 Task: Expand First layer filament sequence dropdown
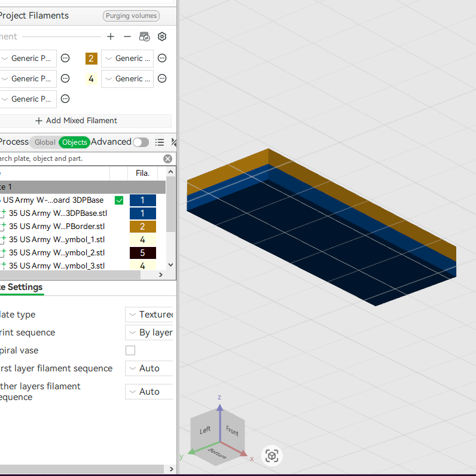click(x=149, y=368)
